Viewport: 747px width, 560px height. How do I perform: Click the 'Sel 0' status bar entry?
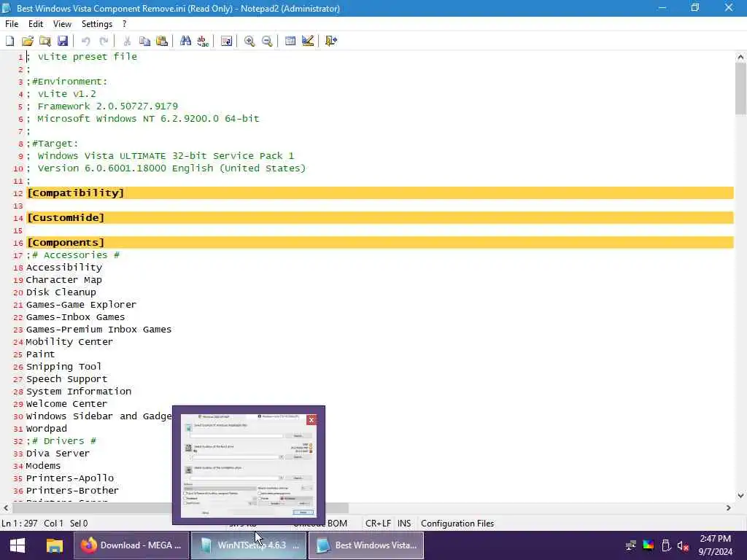pos(79,524)
